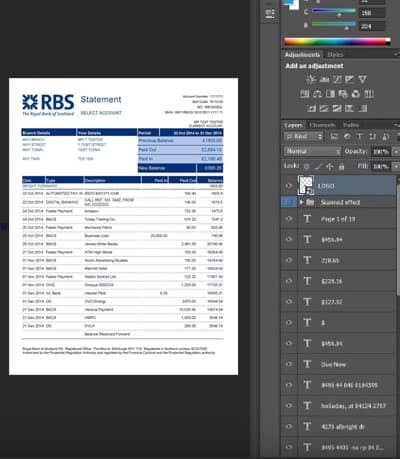
Task: Switch to the Channels tab
Action: tap(322, 125)
